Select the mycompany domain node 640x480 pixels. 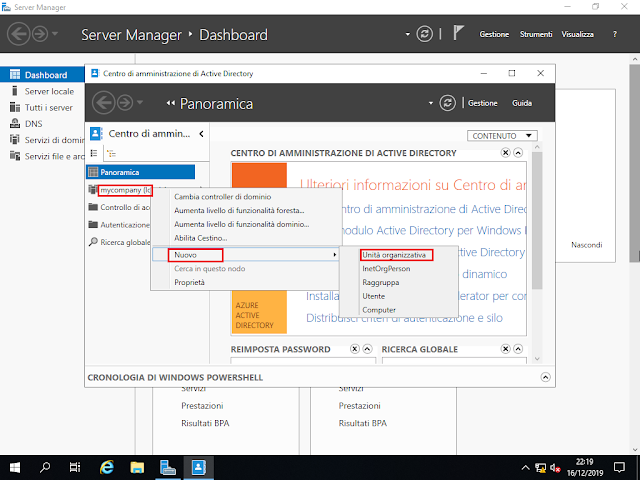(126, 190)
